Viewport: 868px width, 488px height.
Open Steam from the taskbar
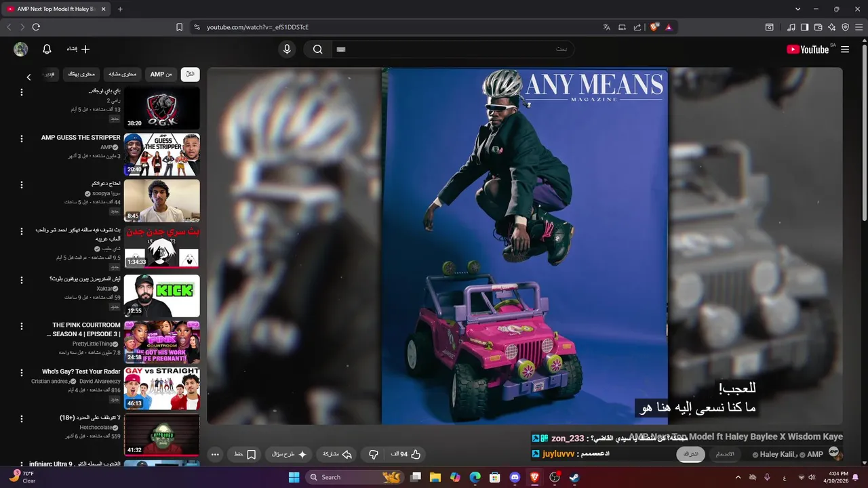pyautogui.click(x=574, y=477)
